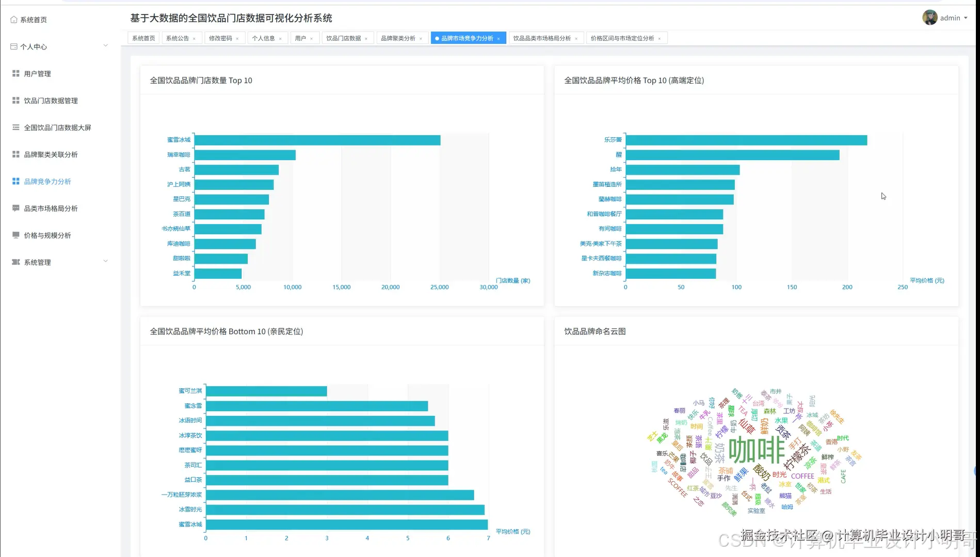
Task: Close the 饮品门店数据 tab
Action: tap(366, 39)
